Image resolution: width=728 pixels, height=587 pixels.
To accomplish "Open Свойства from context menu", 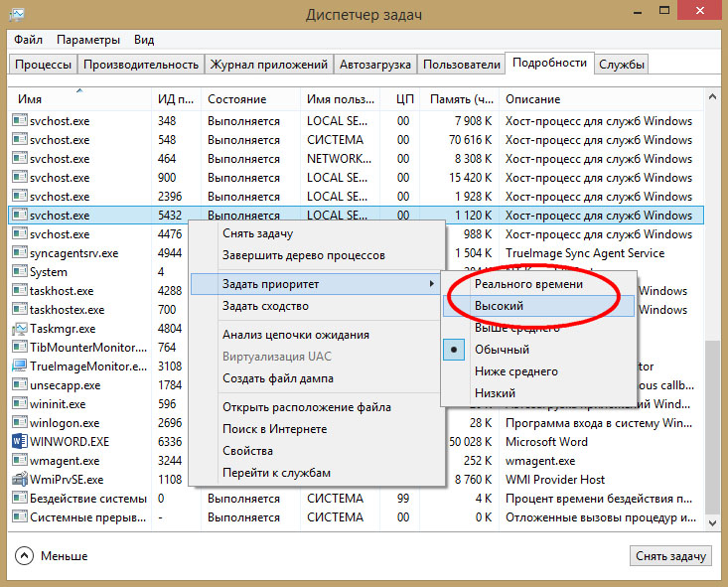I will (317, 451).
